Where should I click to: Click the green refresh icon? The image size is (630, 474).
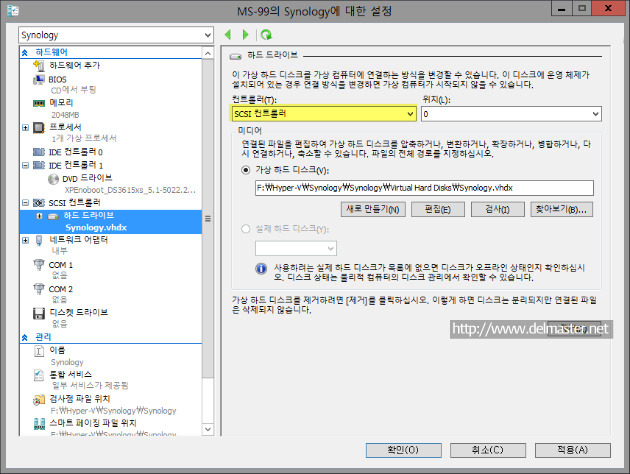[x=266, y=35]
